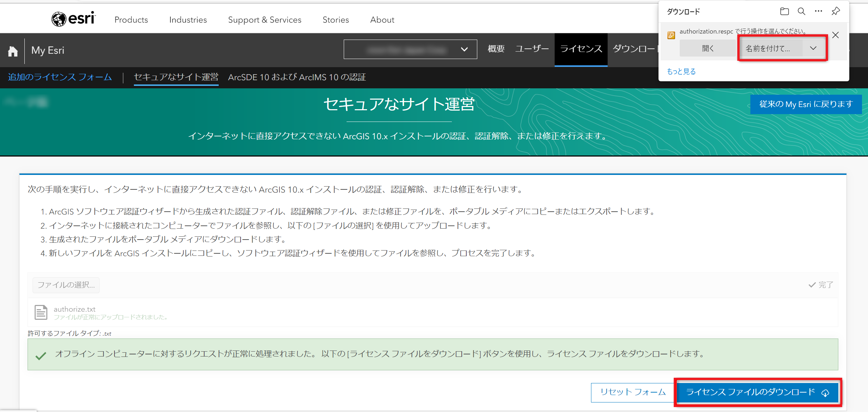Image resolution: width=868 pixels, height=412 pixels.
Task: Click 許可するファイル タイプ: .txt text
Action: tap(70, 334)
